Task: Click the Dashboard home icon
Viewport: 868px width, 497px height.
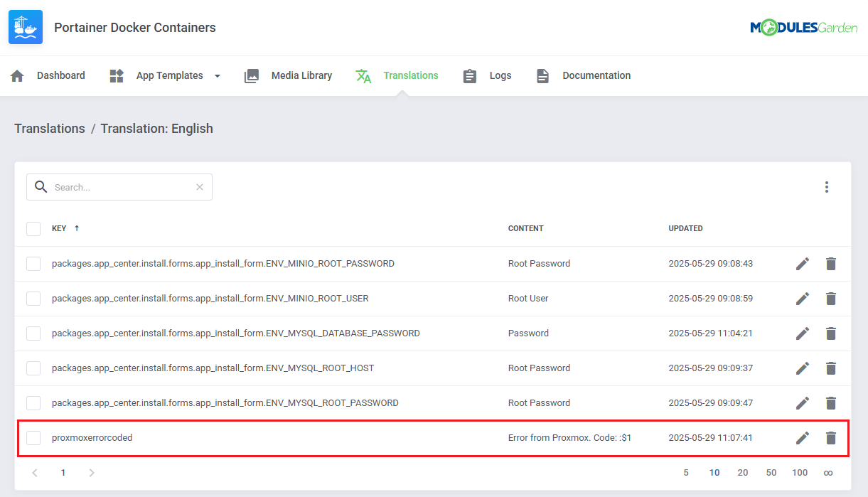Action: 18,76
